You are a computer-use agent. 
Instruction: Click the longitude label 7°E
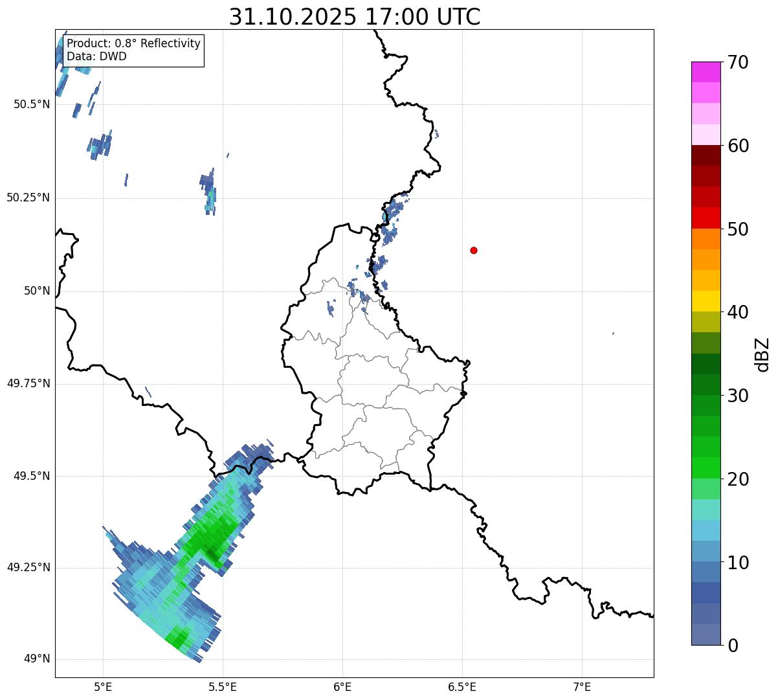[582, 686]
